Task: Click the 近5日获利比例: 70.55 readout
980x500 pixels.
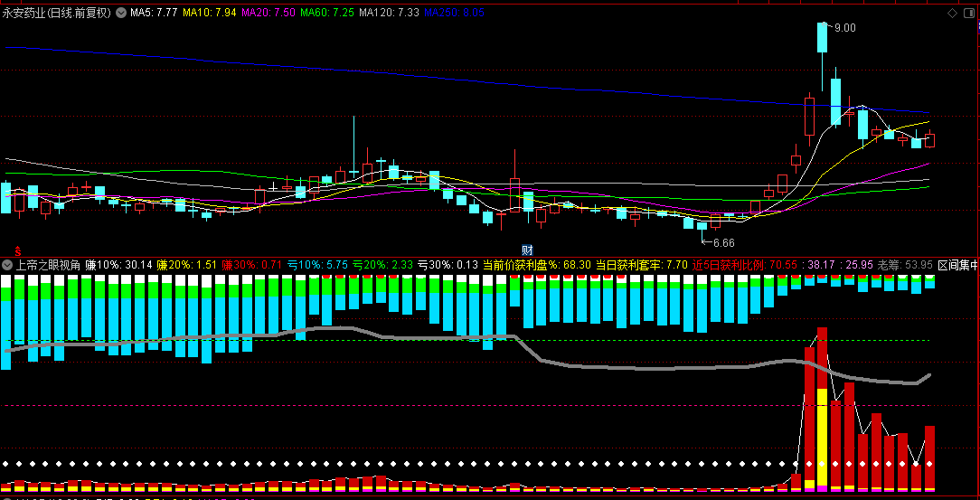Action: [x=745, y=265]
